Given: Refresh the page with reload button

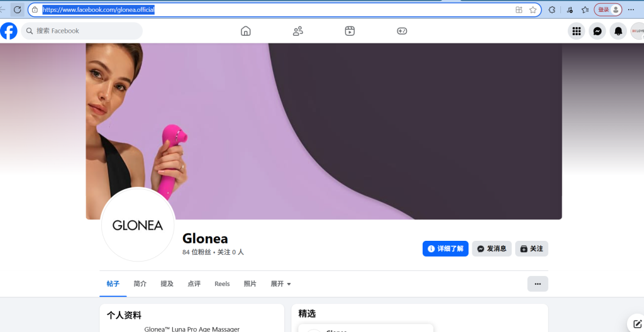Looking at the screenshot, I should click(17, 9).
